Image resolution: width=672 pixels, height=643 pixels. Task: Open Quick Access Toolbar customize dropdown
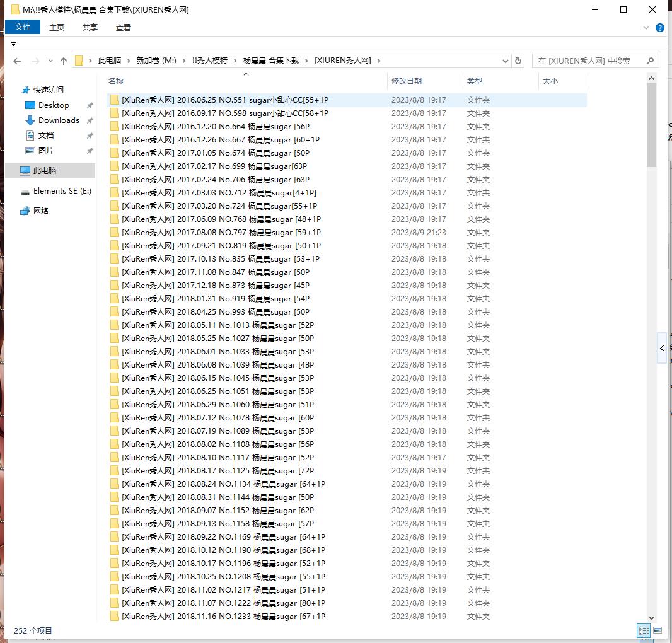coord(13,44)
